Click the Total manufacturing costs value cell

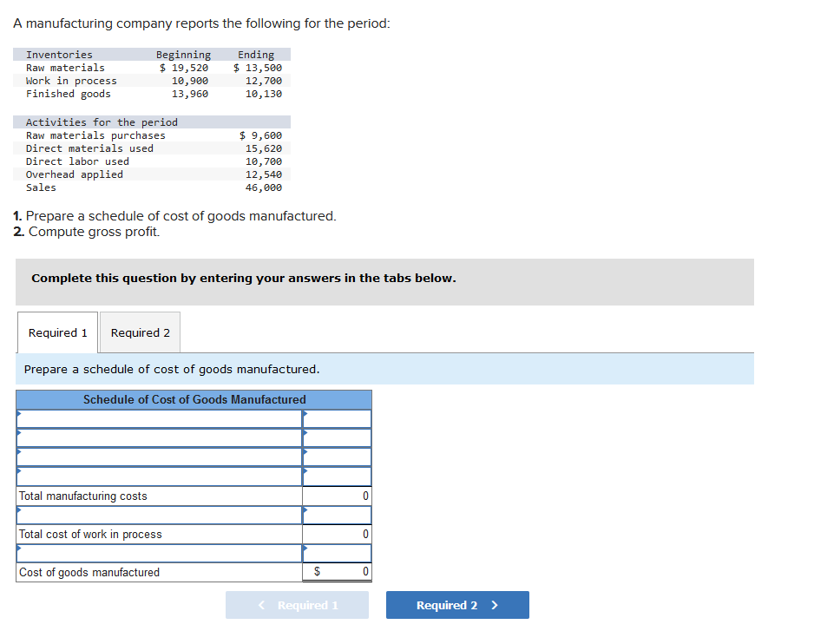pos(337,496)
